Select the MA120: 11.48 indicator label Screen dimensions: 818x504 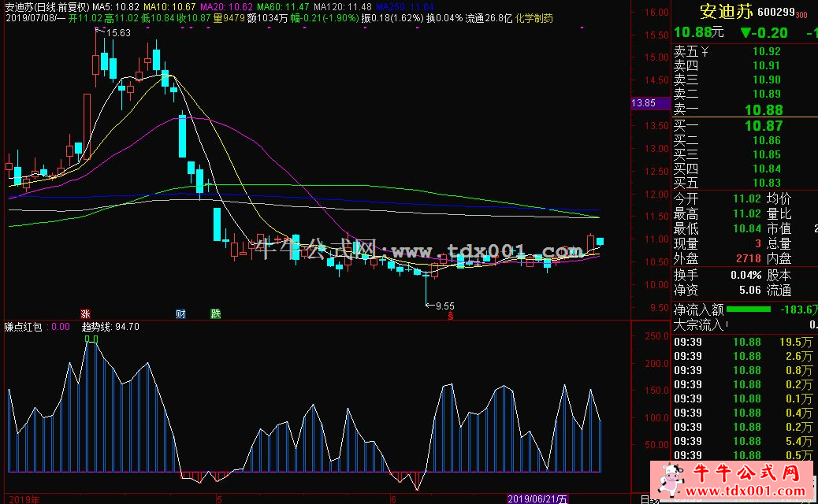343,7
